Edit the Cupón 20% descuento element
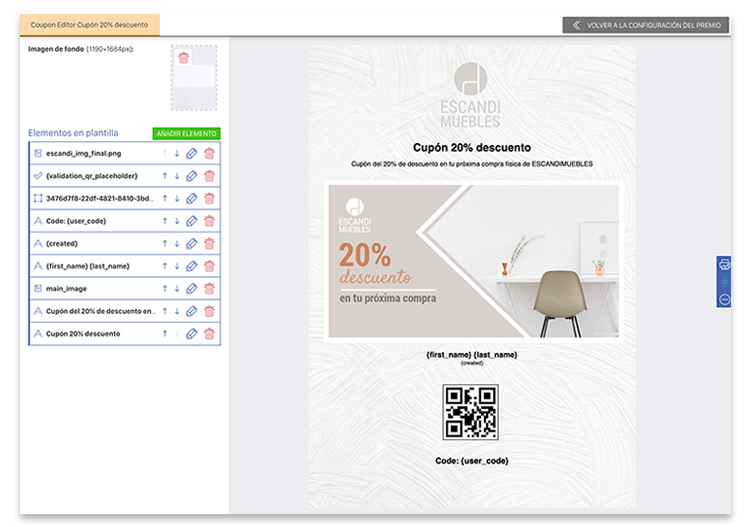The image size is (750, 527). 191,334
